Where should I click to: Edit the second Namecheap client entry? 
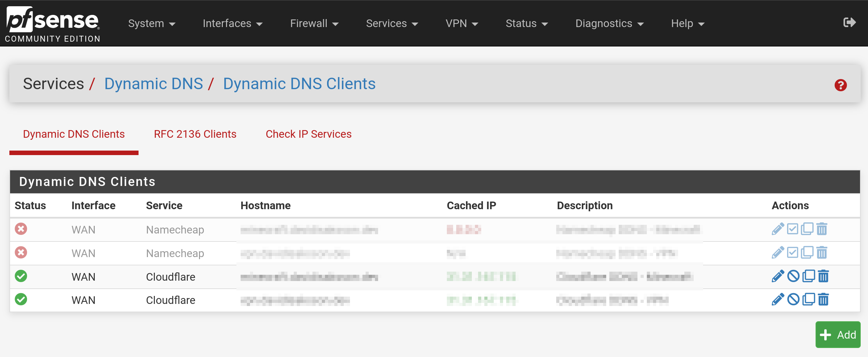click(778, 253)
